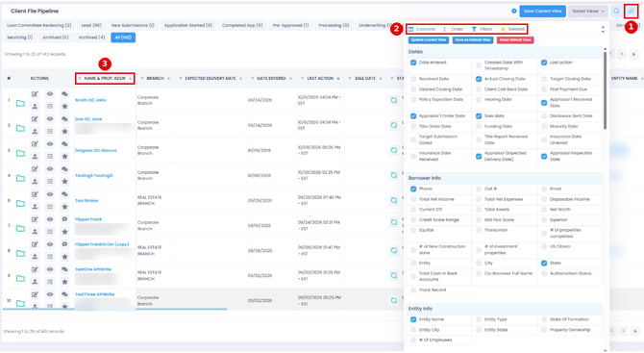Uncheck the State checkbox under Borrower Info
This screenshot has height=353, width=644.
[x=544, y=263]
